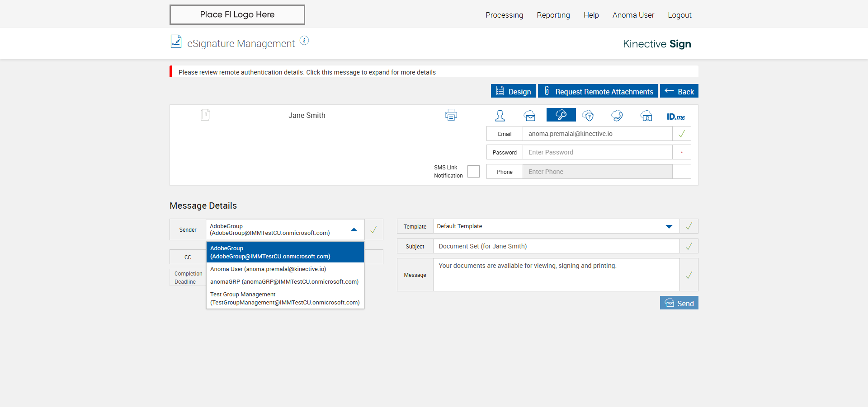Select the in-person signer icon
The height and width of the screenshot is (407, 868).
500,116
